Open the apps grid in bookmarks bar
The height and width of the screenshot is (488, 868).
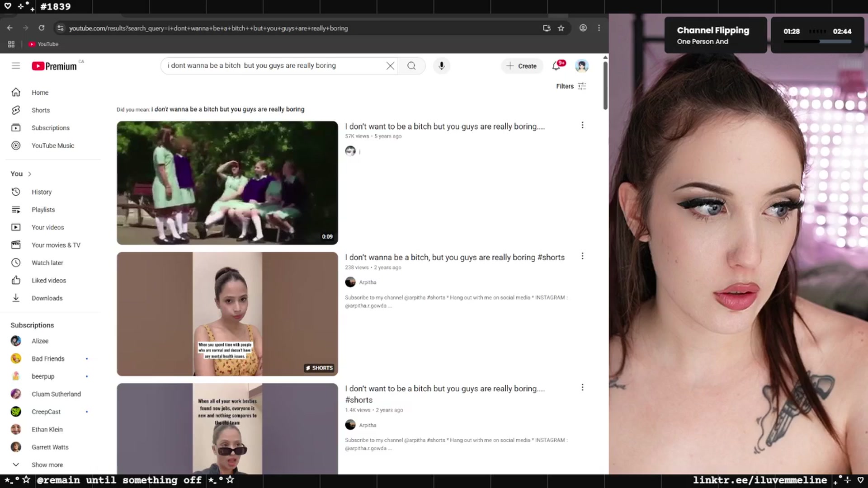tap(11, 44)
